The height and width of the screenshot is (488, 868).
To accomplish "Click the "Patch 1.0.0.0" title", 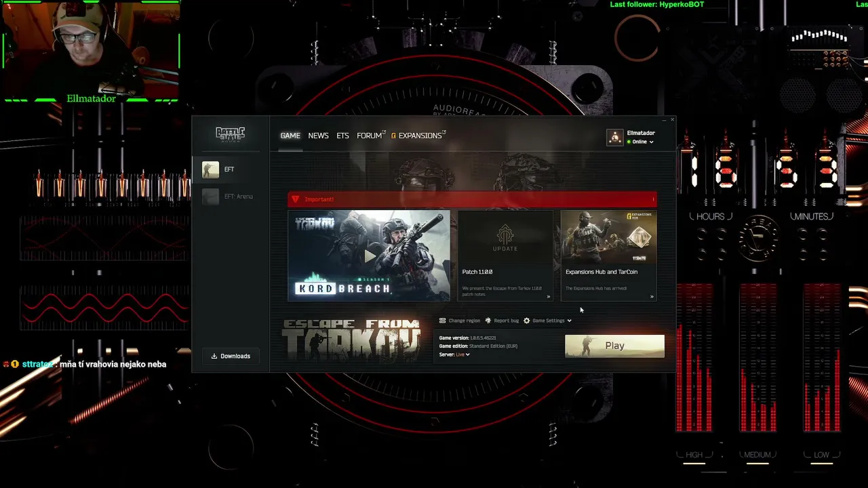I will point(477,272).
